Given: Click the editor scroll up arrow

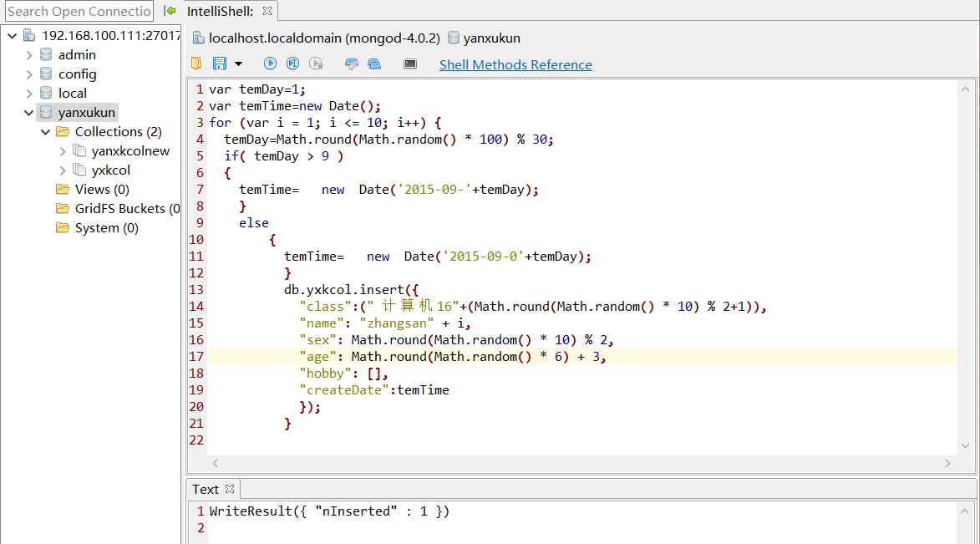Looking at the screenshot, I should pyautogui.click(x=966, y=89).
